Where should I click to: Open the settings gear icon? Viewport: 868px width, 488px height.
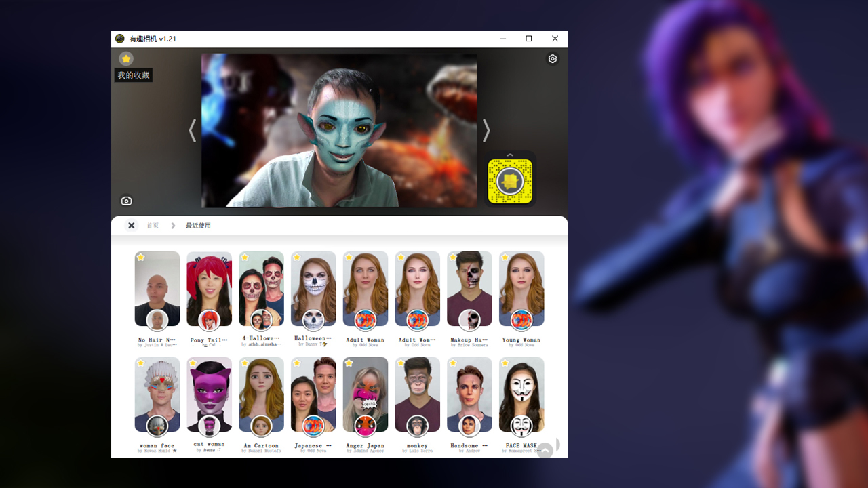tap(553, 59)
